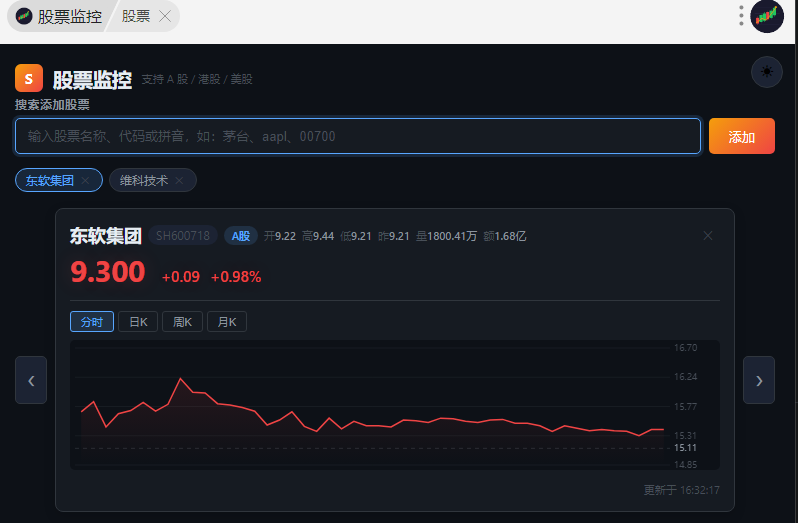
Task: Open the three-dot menu at top right
Action: click(x=741, y=16)
